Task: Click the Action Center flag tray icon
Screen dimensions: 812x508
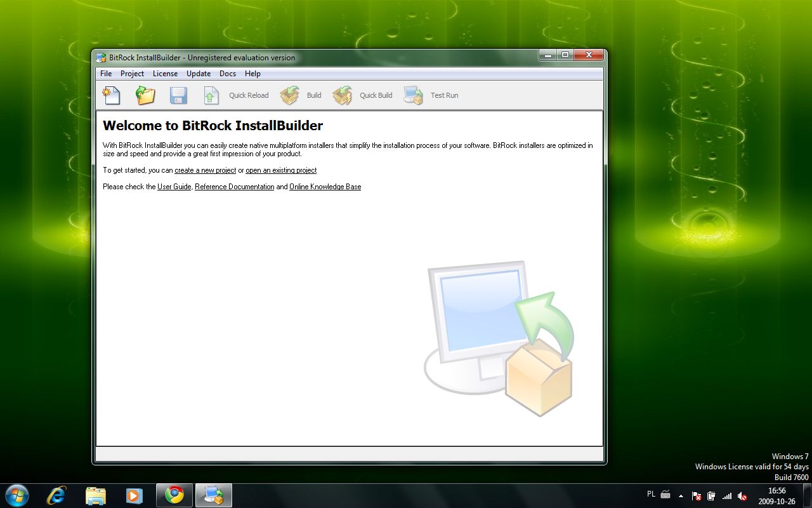Action: pos(697,496)
